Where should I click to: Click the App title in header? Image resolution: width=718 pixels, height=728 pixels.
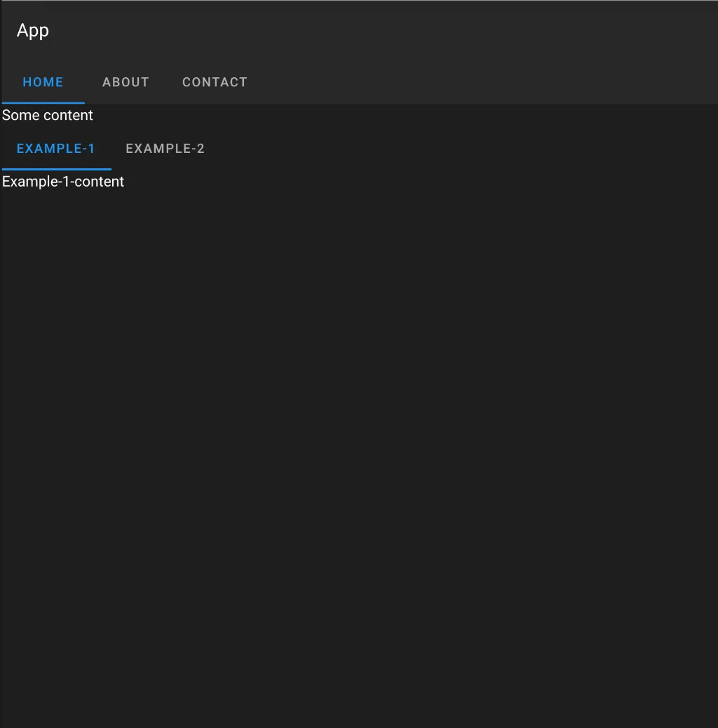click(x=33, y=31)
